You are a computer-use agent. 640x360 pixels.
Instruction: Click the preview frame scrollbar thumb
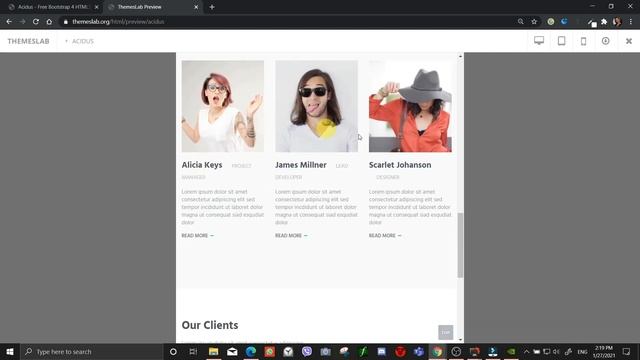(460, 245)
